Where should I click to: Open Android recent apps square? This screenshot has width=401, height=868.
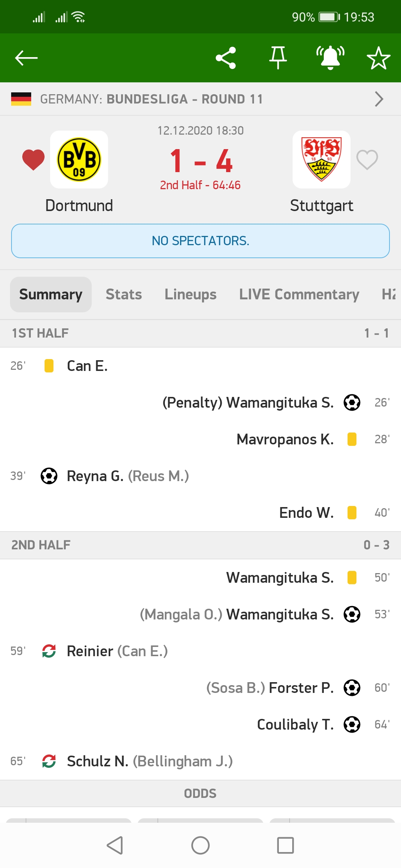(x=285, y=845)
